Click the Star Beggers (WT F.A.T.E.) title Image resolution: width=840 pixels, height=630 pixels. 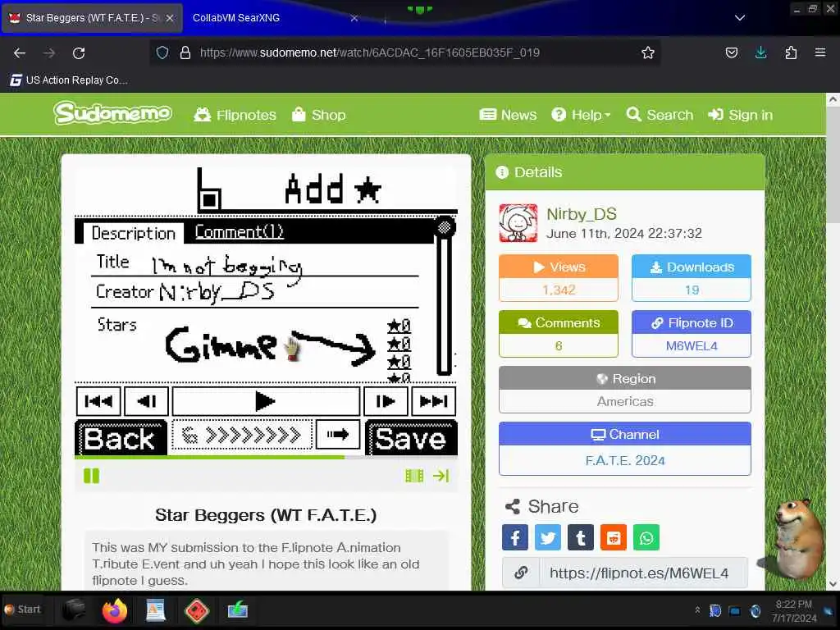point(266,515)
